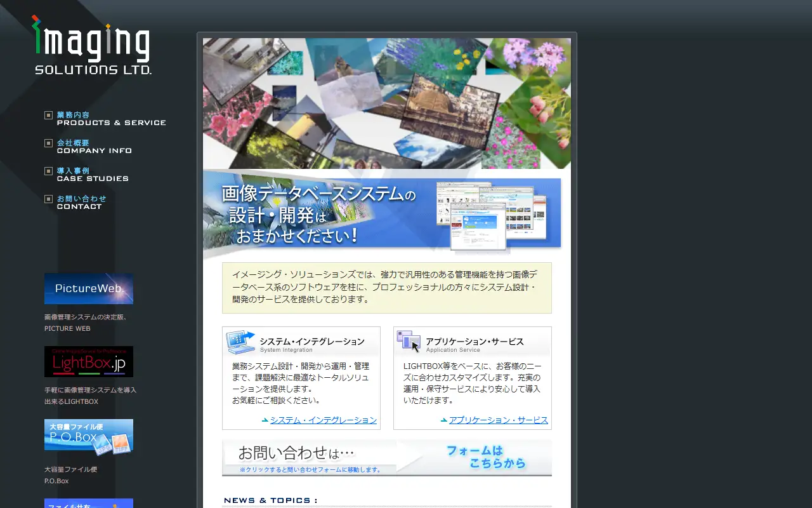Click the arrow before システム・インテグレーション link
812x508 pixels.
click(x=265, y=420)
